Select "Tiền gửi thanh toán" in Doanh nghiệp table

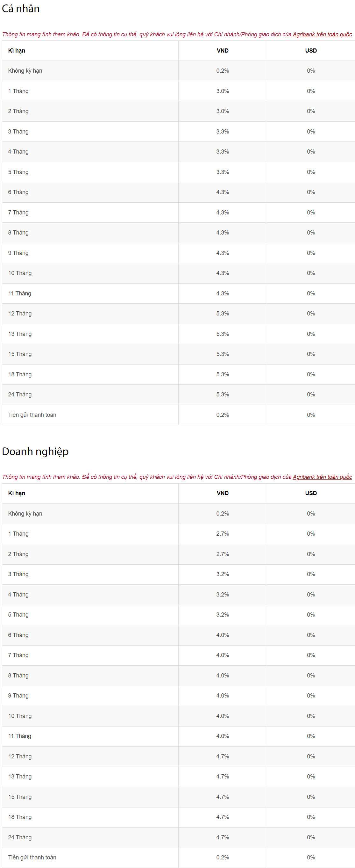coord(32,857)
